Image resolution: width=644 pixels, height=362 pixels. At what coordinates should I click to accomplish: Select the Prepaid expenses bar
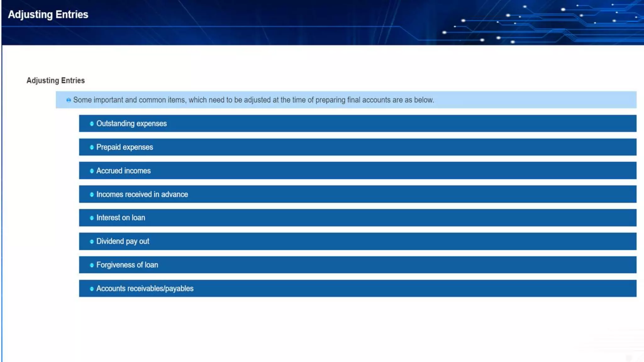[x=357, y=147]
